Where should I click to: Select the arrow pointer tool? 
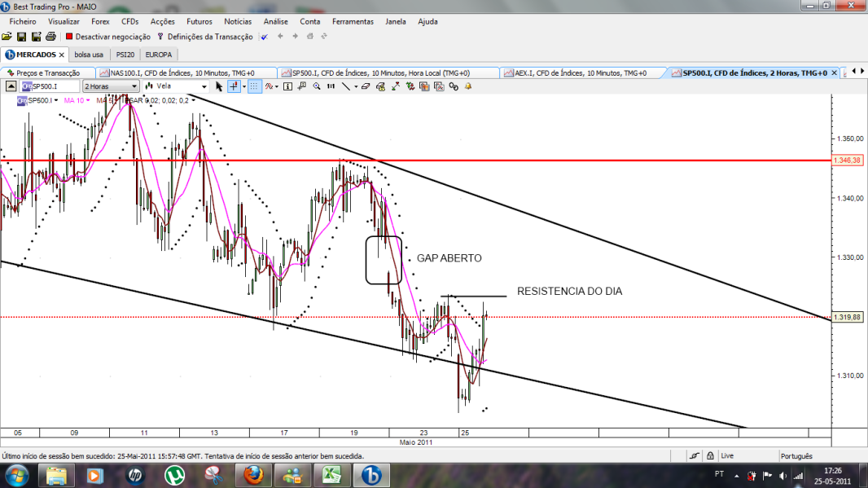coord(219,86)
